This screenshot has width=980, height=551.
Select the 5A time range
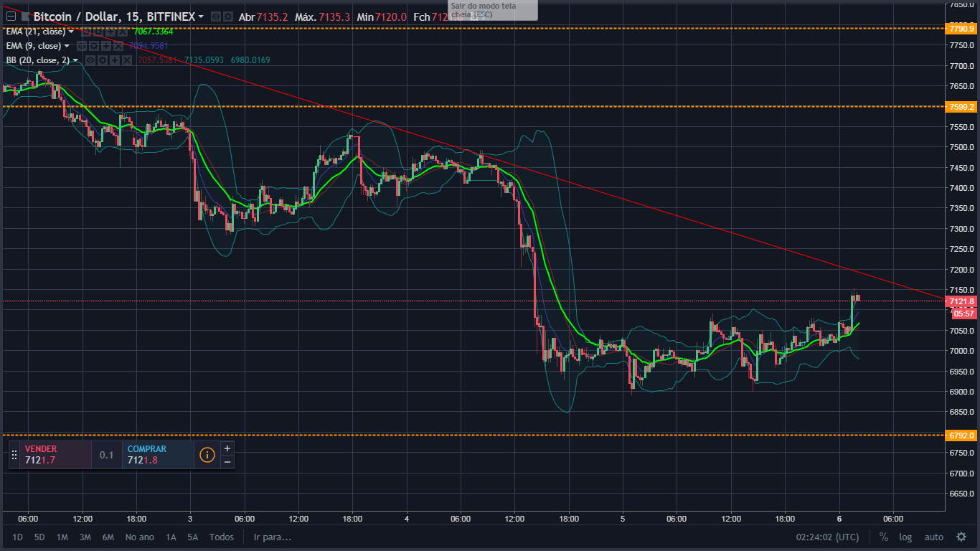point(193,537)
